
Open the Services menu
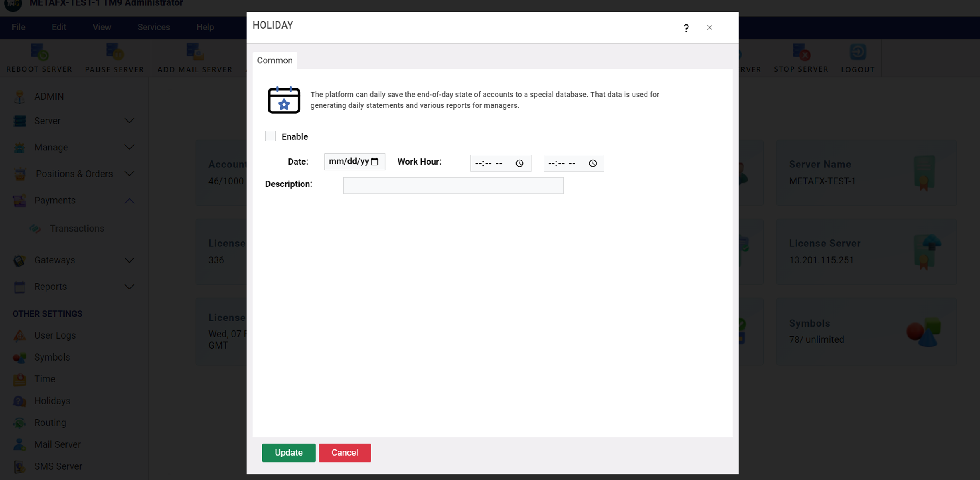[153, 27]
